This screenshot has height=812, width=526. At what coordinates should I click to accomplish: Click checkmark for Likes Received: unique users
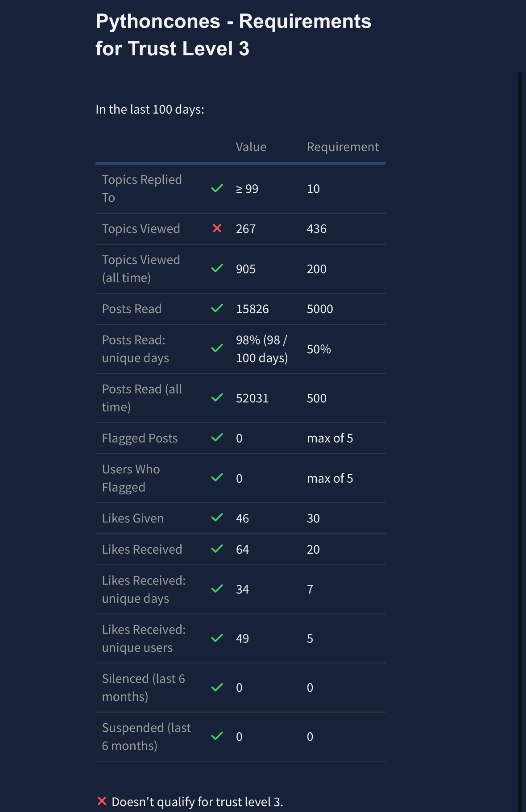tap(217, 638)
